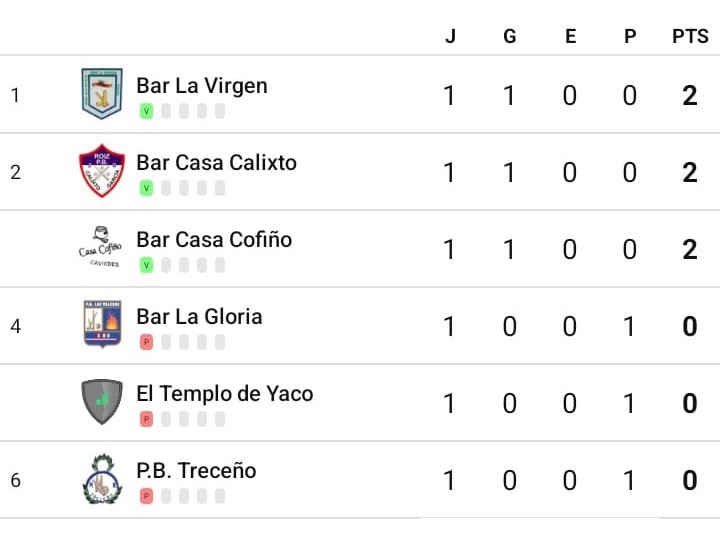
Task: Select red P result badge of Bar La Gloria
Action: (146, 342)
